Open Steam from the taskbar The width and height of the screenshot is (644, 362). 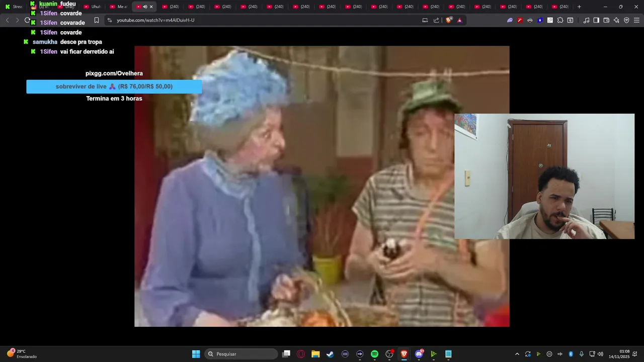[330, 354]
